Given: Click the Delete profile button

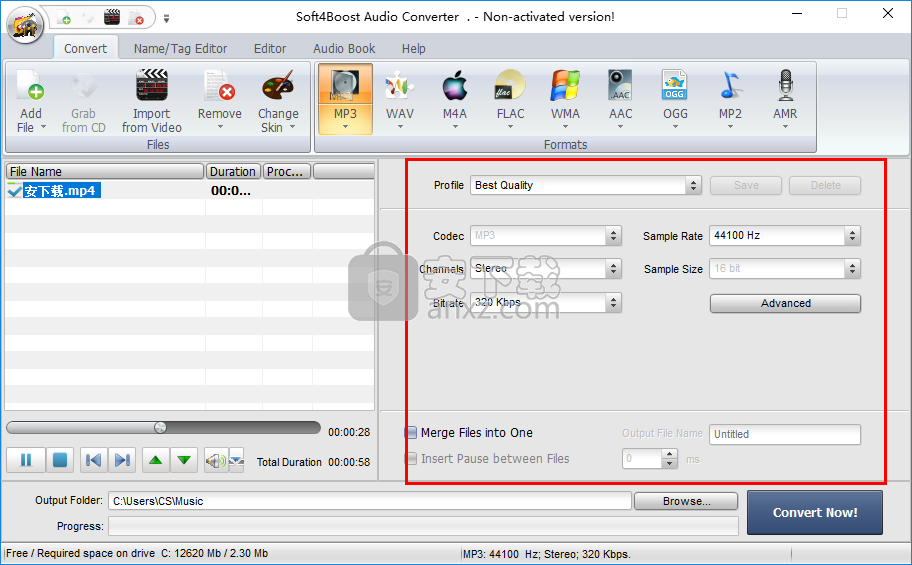Looking at the screenshot, I should coord(825,185).
